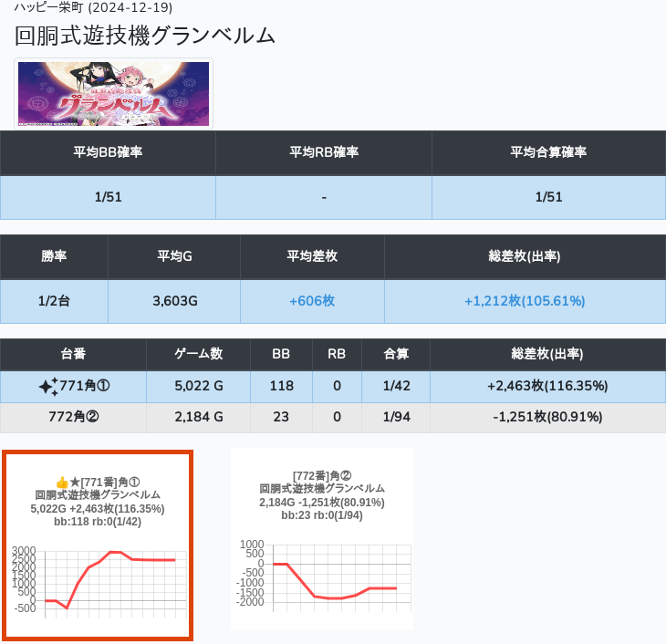
Task: Click the +606枚 average difference value
Action: point(312,301)
